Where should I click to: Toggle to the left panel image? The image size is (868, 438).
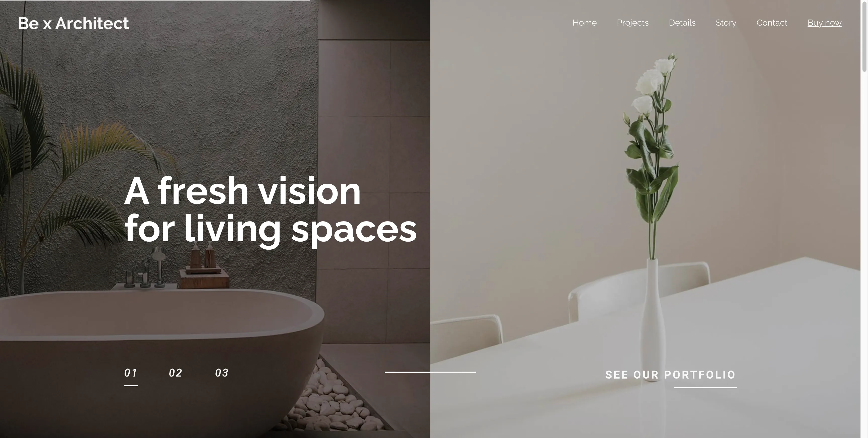point(130,372)
